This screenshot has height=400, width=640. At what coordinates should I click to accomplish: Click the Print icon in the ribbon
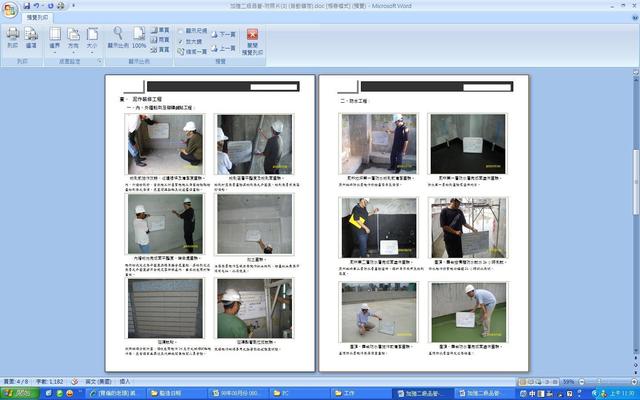pos(12,37)
